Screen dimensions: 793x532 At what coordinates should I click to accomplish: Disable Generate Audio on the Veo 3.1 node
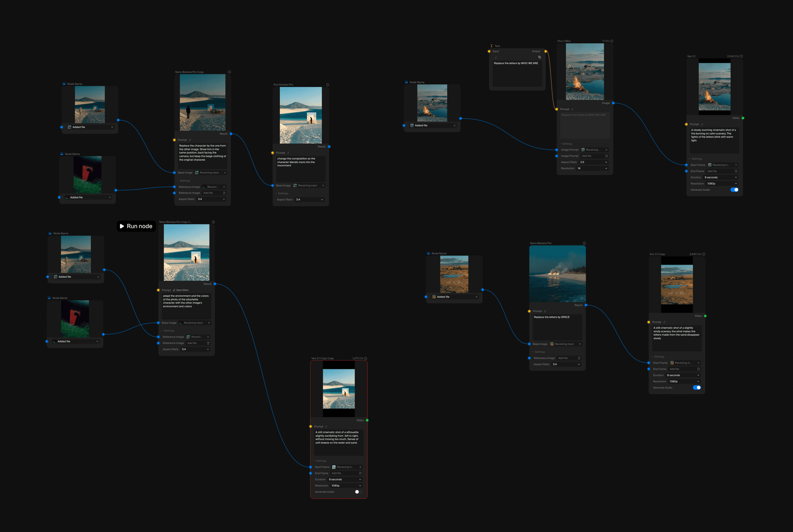click(735, 190)
